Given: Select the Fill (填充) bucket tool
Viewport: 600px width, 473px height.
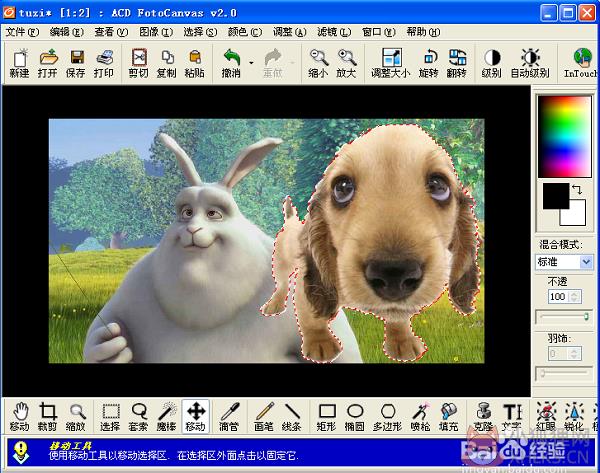Looking at the screenshot, I should click(449, 417).
